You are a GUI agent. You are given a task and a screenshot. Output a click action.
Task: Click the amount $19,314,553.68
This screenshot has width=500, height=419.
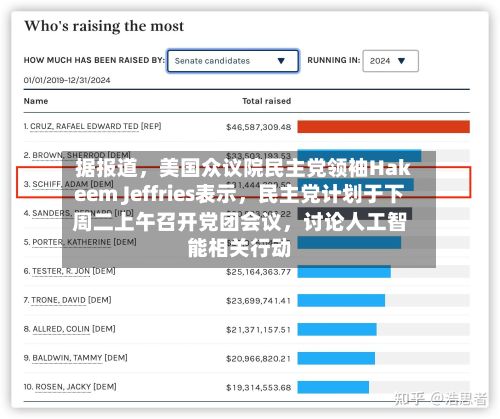(x=259, y=388)
